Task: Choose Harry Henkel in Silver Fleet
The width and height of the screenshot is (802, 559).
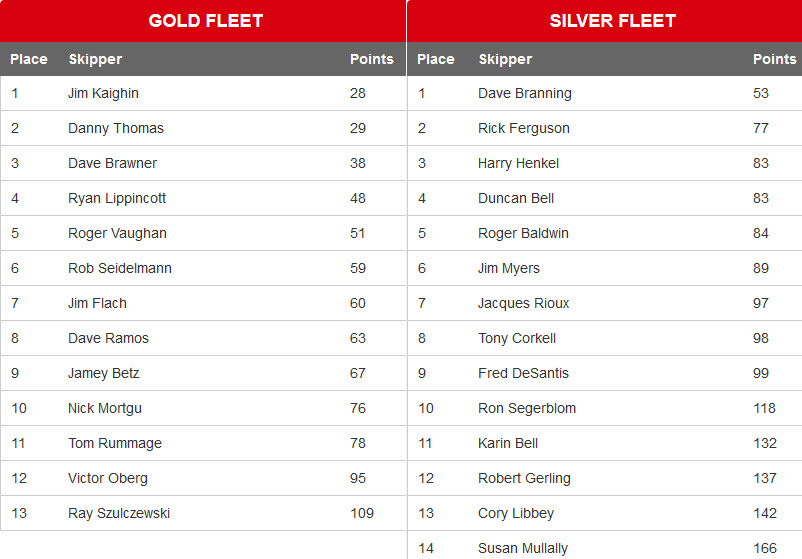Action: point(518,163)
